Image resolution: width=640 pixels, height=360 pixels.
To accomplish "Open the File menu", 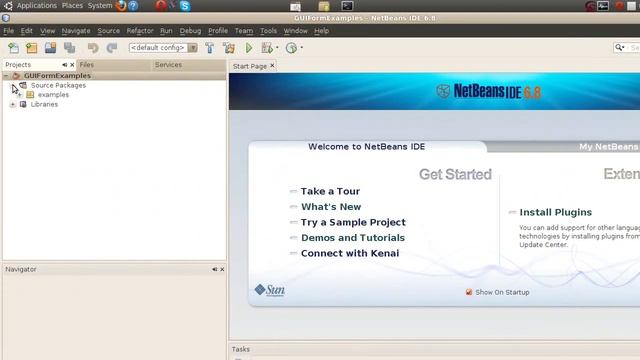I will 9,31.
